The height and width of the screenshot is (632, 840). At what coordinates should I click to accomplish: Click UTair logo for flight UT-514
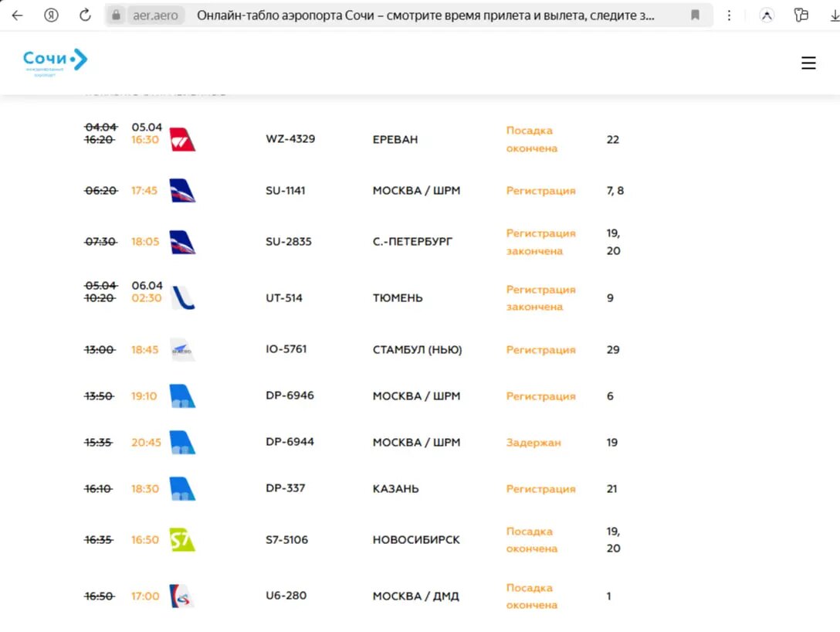coord(182,297)
